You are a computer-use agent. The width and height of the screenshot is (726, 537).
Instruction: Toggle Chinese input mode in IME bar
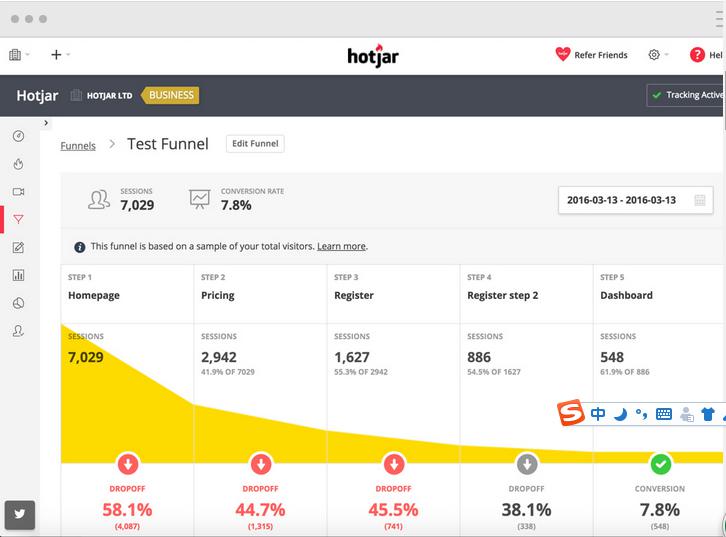point(598,413)
